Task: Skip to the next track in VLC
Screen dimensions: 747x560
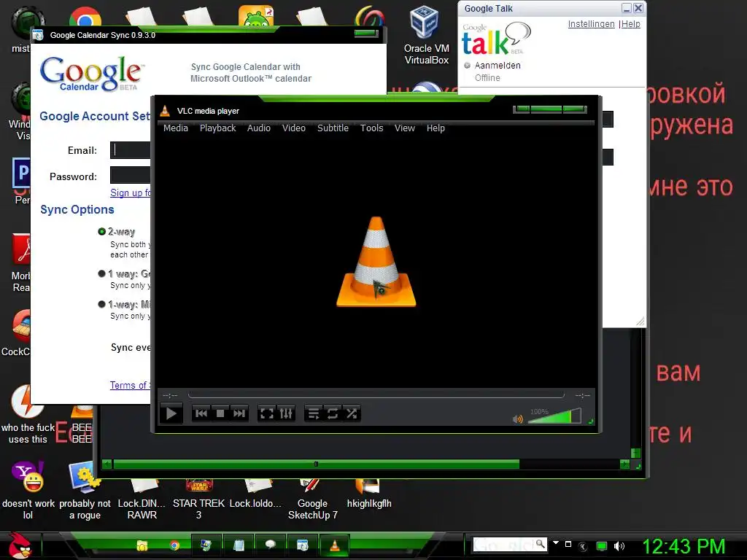Action: point(239,413)
